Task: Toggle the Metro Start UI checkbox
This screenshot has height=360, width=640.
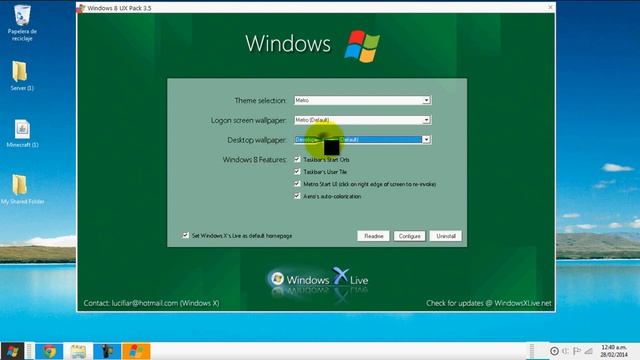Action: tap(298, 184)
